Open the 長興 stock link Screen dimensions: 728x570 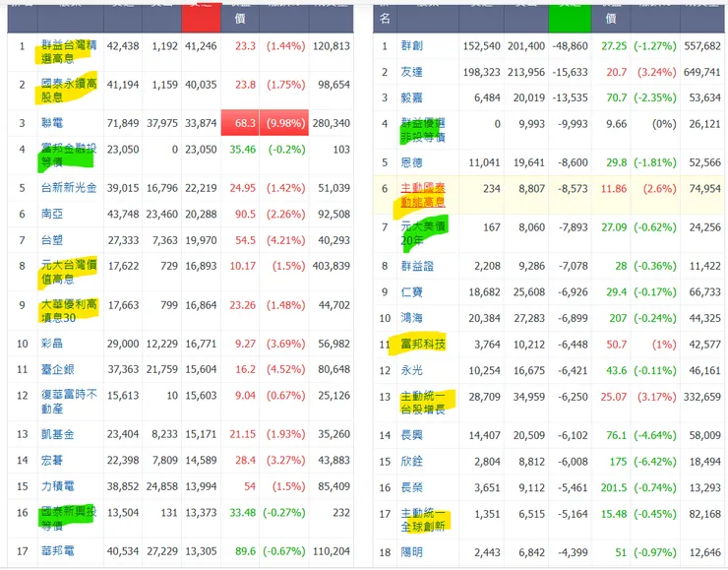[412, 435]
